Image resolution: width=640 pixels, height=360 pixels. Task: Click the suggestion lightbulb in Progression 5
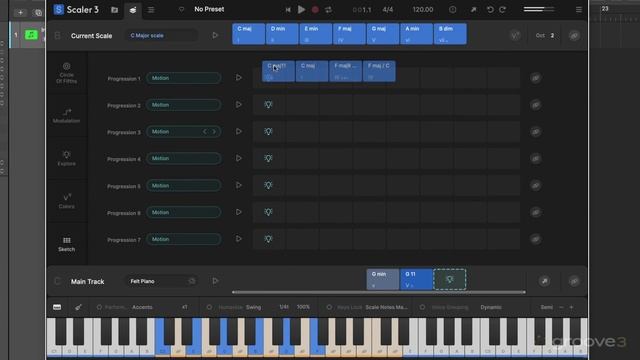pyautogui.click(x=268, y=185)
